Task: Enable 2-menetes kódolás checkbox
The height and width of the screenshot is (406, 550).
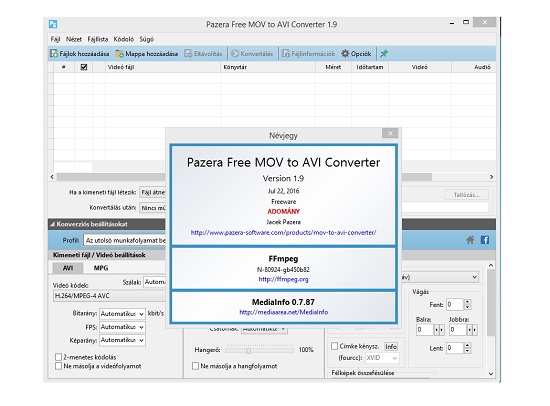Action: [x=59, y=357]
